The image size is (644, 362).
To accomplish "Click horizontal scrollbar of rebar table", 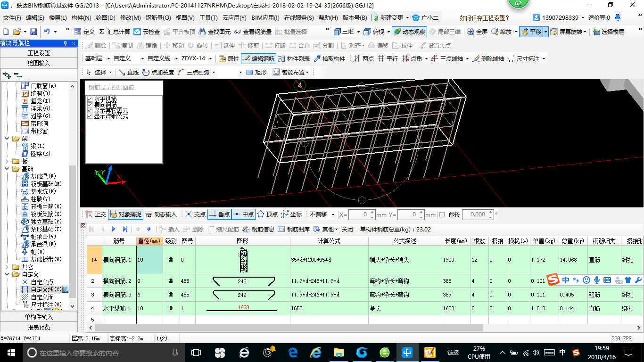I will 289,328.
